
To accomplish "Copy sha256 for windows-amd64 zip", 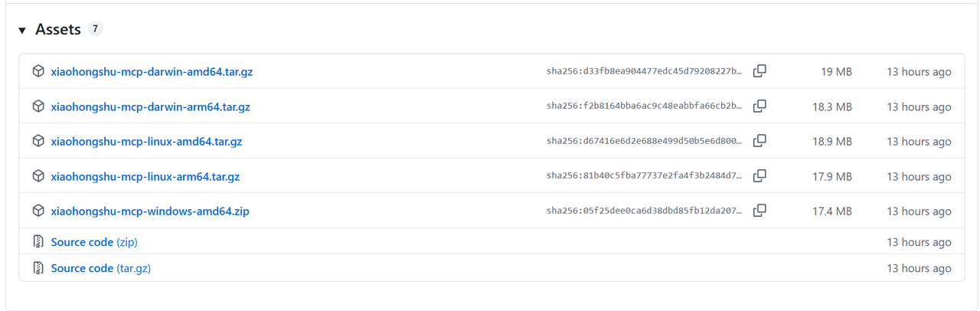I will pyautogui.click(x=759, y=211).
